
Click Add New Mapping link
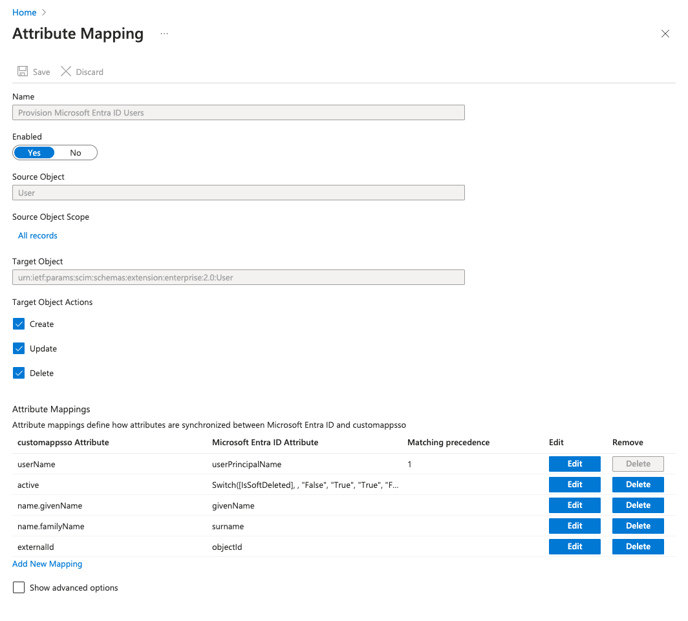[x=47, y=564]
